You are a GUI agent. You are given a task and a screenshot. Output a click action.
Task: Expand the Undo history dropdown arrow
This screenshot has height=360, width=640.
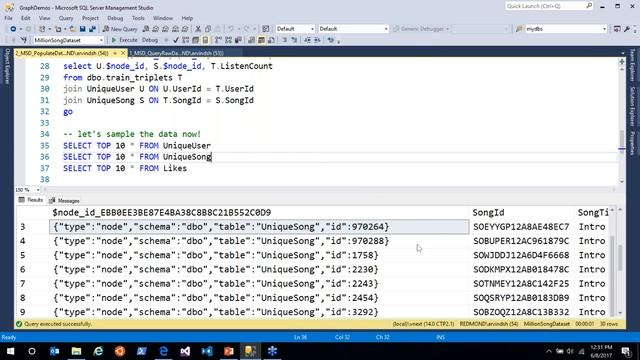[238, 29]
